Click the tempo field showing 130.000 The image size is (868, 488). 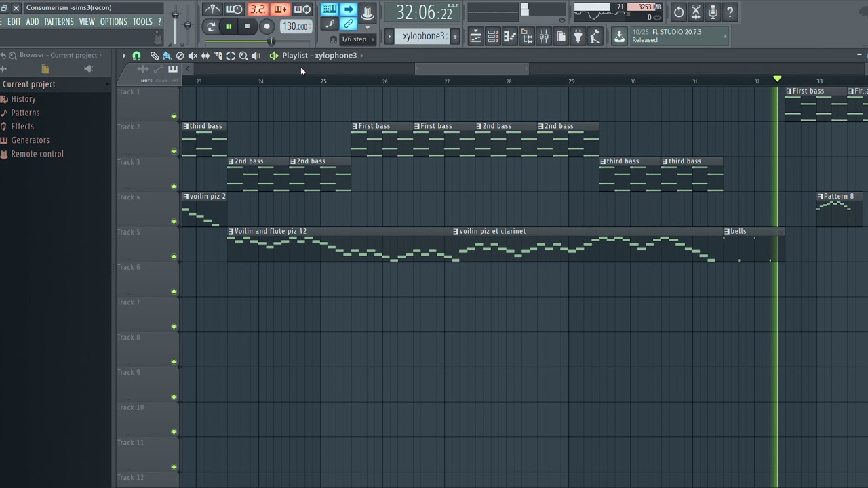[296, 26]
